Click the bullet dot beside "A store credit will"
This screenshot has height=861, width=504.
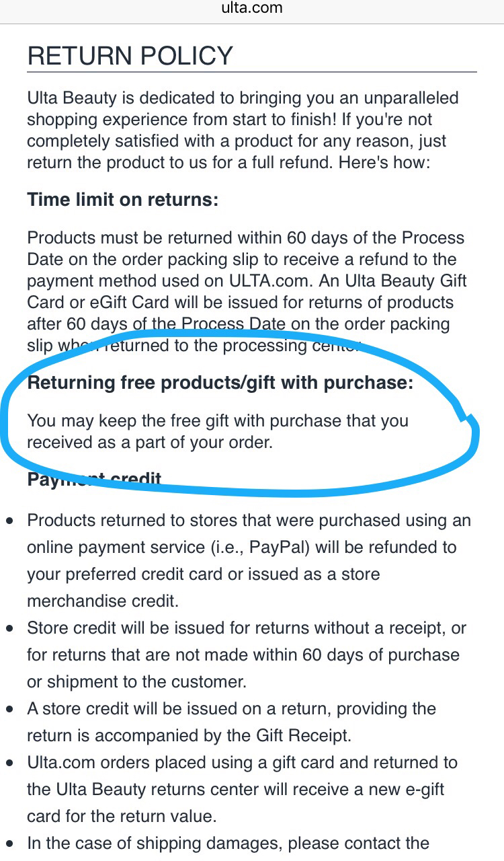coord(9,710)
